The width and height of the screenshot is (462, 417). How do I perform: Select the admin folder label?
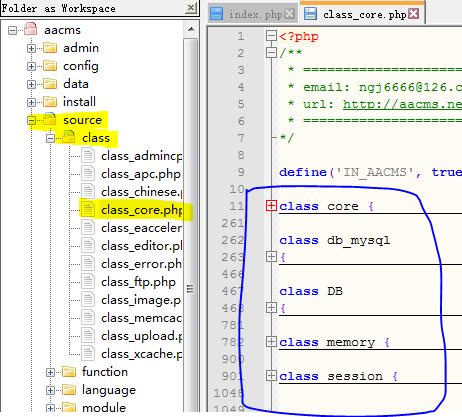[x=81, y=48]
